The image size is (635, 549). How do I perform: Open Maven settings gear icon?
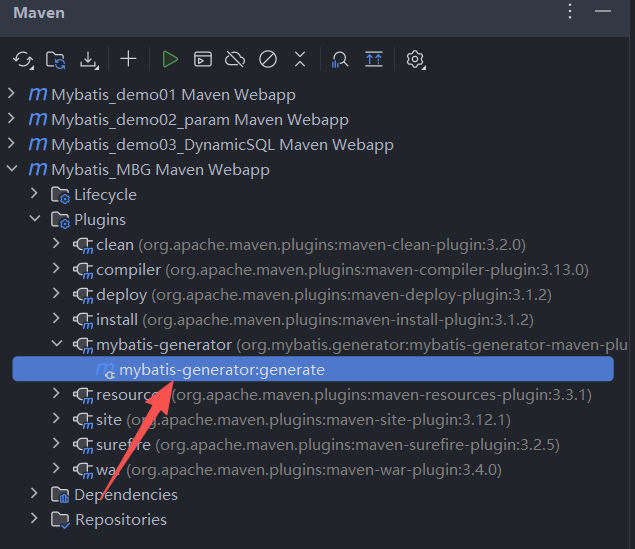click(x=416, y=60)
